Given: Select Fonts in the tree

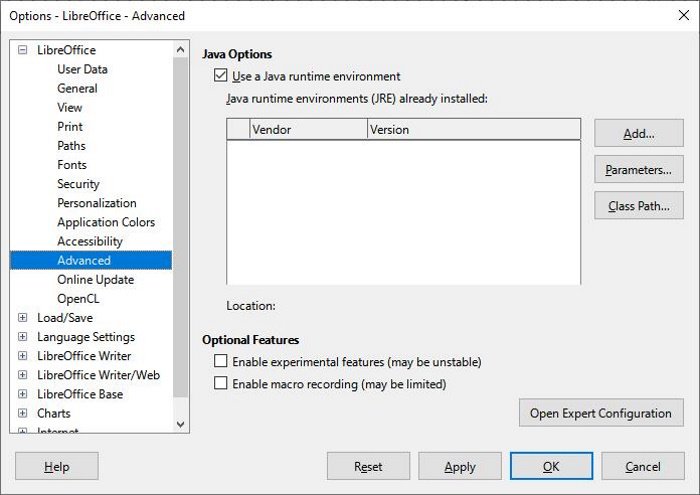Looking at the screenshot, I should pos(72,165).
